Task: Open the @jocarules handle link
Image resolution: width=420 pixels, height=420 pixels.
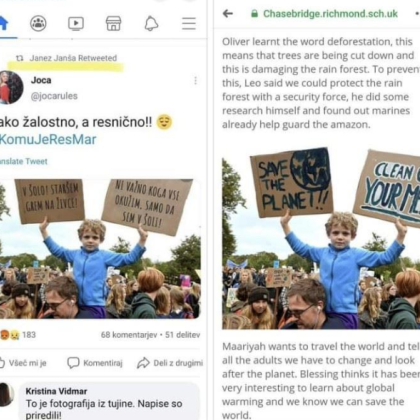Action: point(54,96)
